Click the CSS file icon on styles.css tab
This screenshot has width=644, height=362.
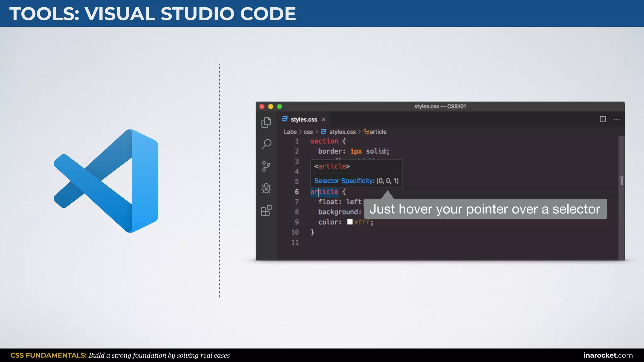click(x=285, y=119)
